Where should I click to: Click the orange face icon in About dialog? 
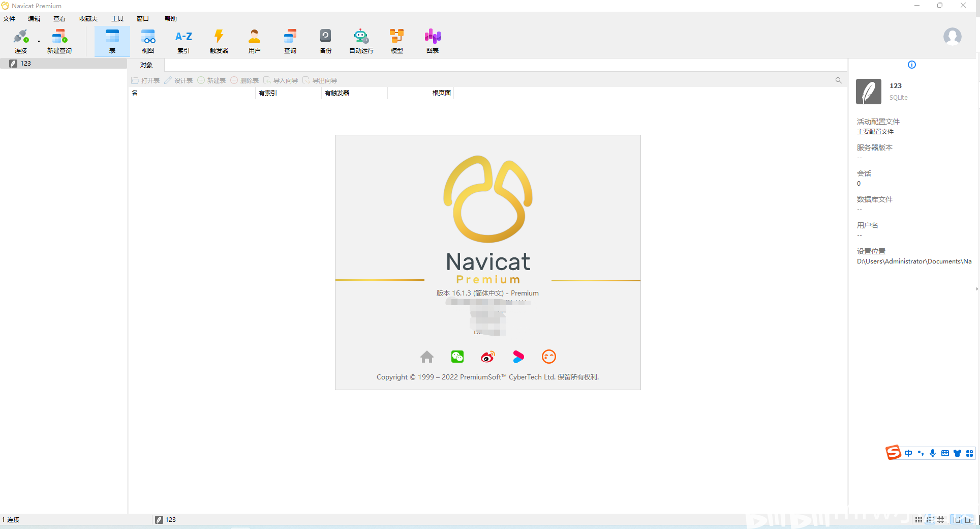(549, 357)
